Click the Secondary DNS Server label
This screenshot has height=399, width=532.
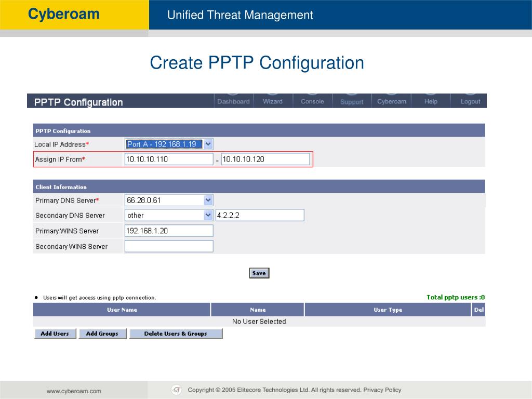(x=70, y=216)
